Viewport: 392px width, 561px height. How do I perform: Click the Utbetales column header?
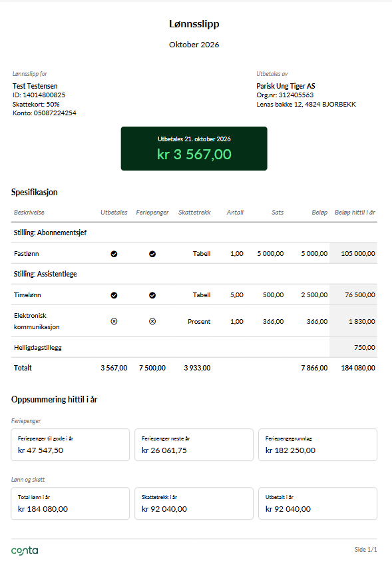114,212
